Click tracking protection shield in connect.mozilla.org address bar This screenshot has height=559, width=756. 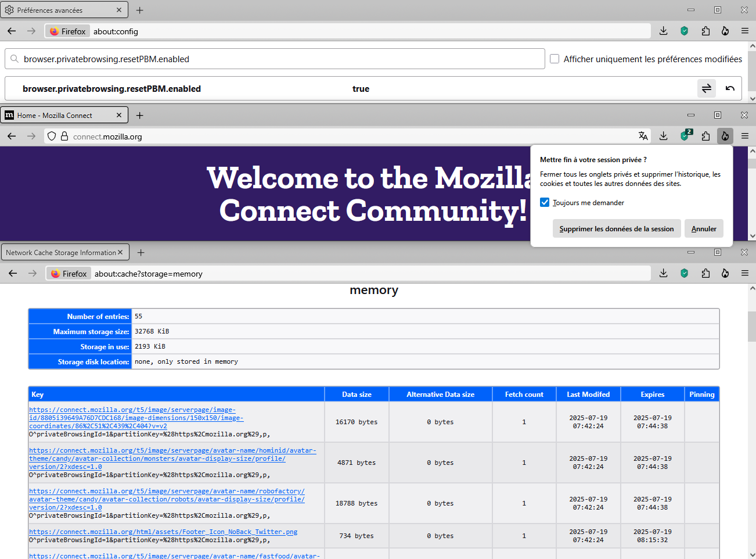tap(52, 136)
